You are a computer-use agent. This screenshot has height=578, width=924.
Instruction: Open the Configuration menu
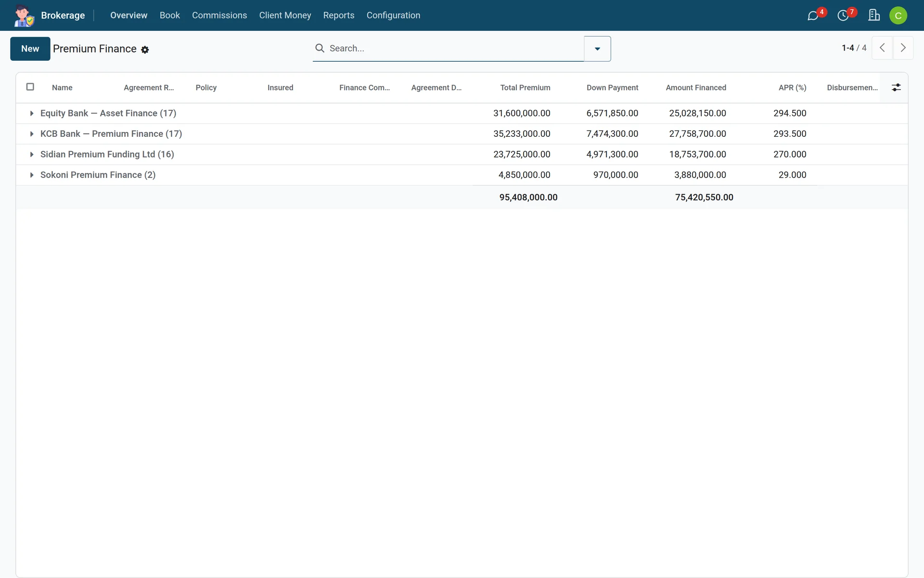(x=393, y=15)
